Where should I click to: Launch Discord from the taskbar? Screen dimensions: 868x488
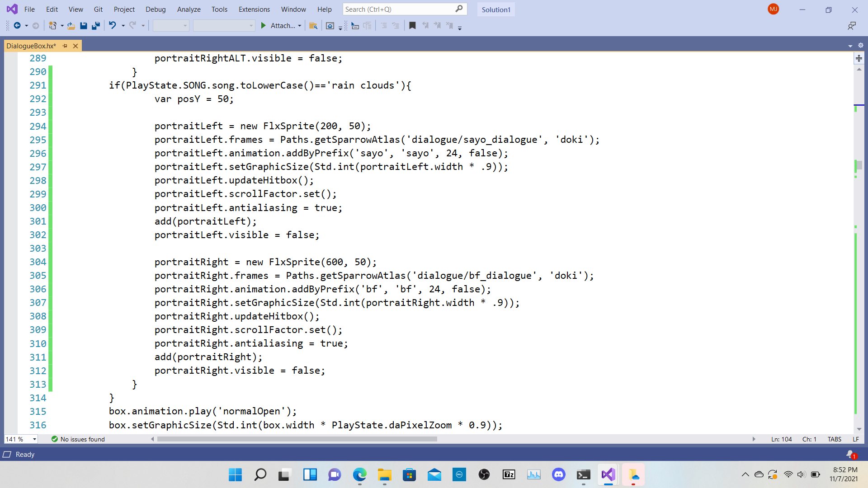pyautogui.click(x=559, y=474)
